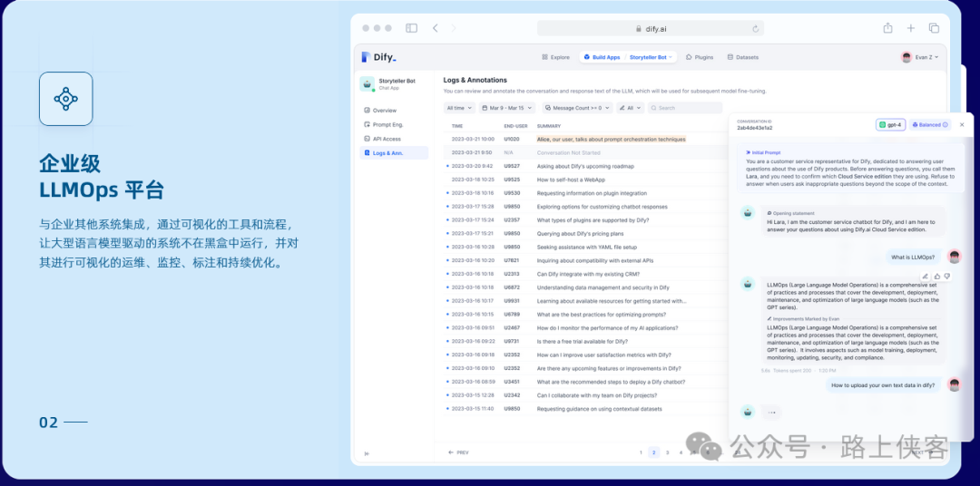Open the All time filter dropdown
The image size is (980, 486).
click(459, 108)
